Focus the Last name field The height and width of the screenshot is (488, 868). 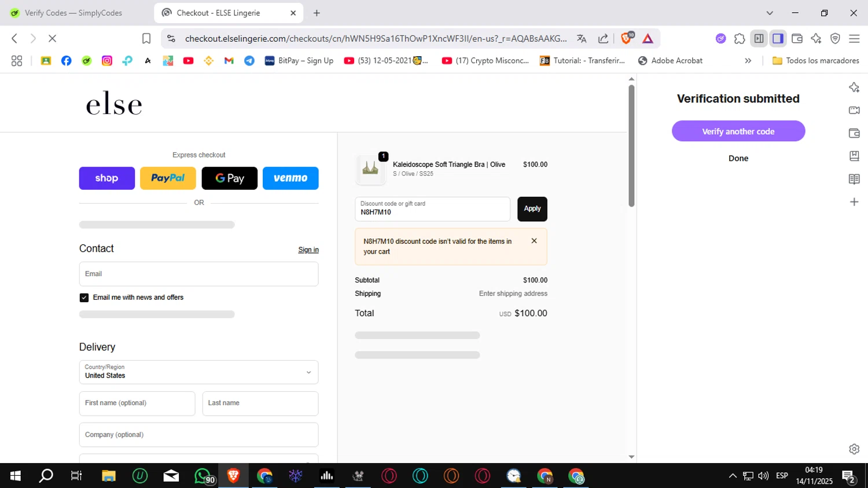pos(260,403)
